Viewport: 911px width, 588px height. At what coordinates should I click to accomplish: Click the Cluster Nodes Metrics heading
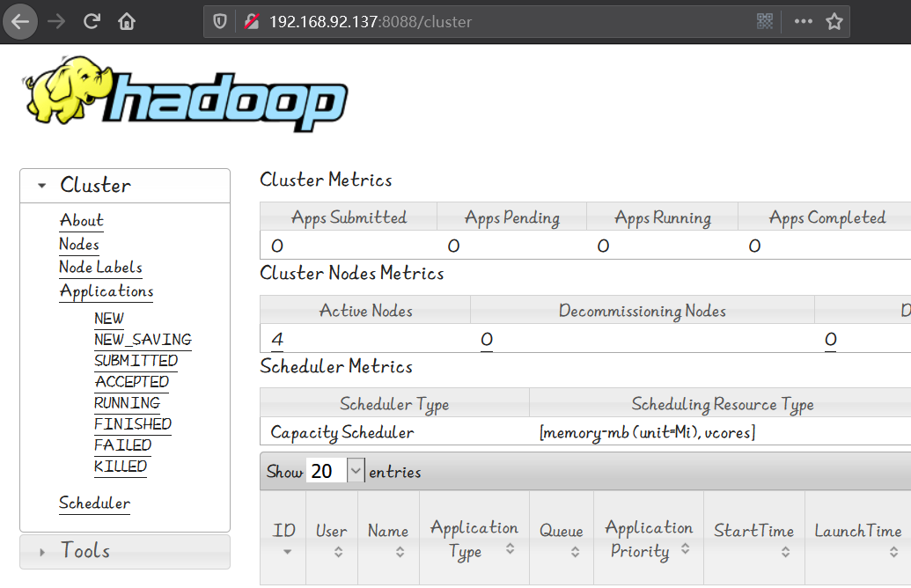tap(352, 273)
